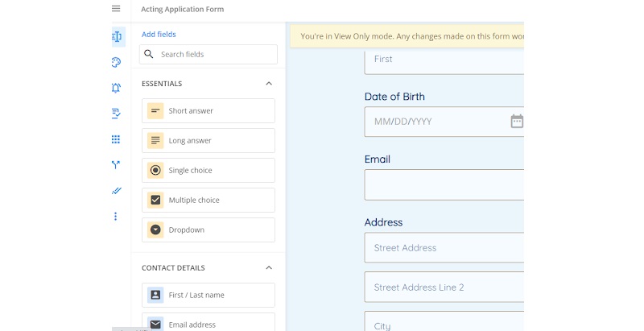The width and height of the screenshot is (644, 331).
Task: Open the apps grid icon
Action: pyautogui.click(x=116, y=139)
